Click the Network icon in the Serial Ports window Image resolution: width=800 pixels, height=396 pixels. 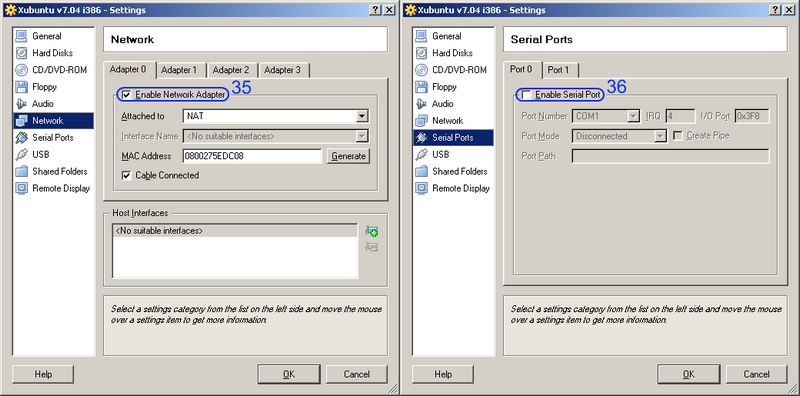click(x=421, y=121)
